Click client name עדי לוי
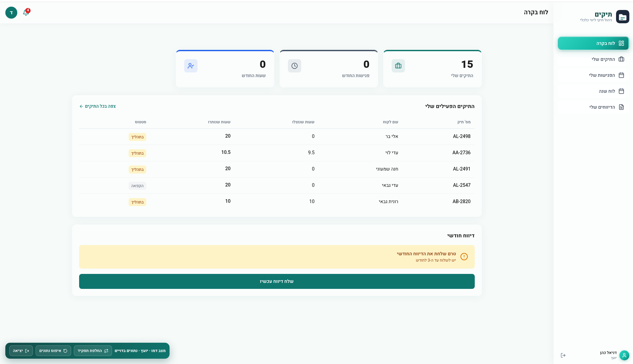This screenshot has height=364, width=633. (392, 153)
